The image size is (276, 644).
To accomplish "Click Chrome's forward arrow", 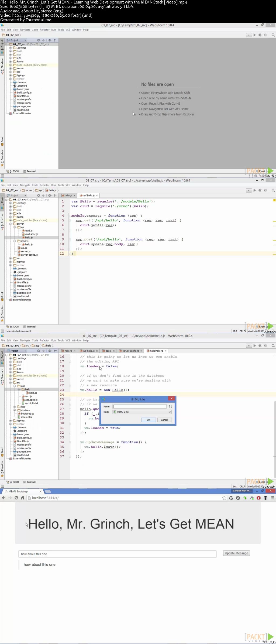I will (x=10, y=498).
